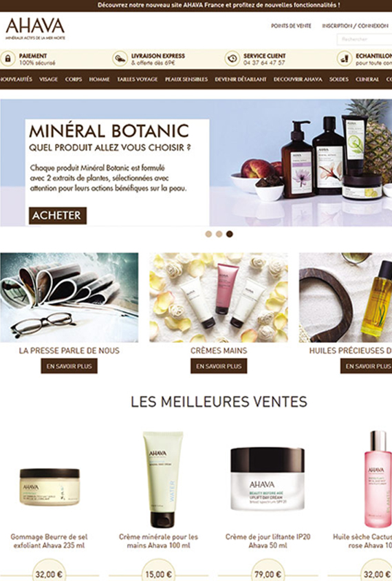Click the AHAVA logo
This screenshot has width=392, height=581.
(x=35, y=29)
